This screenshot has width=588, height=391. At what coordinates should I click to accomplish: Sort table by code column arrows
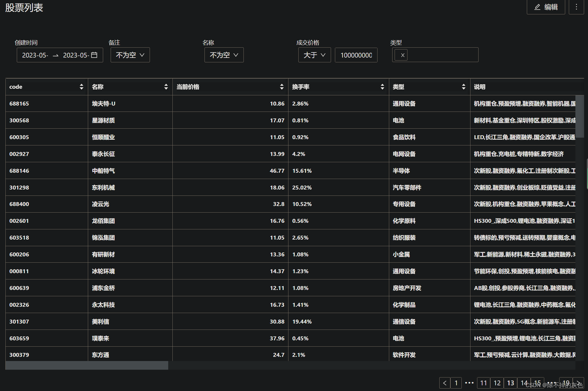(x=81, y=87)
